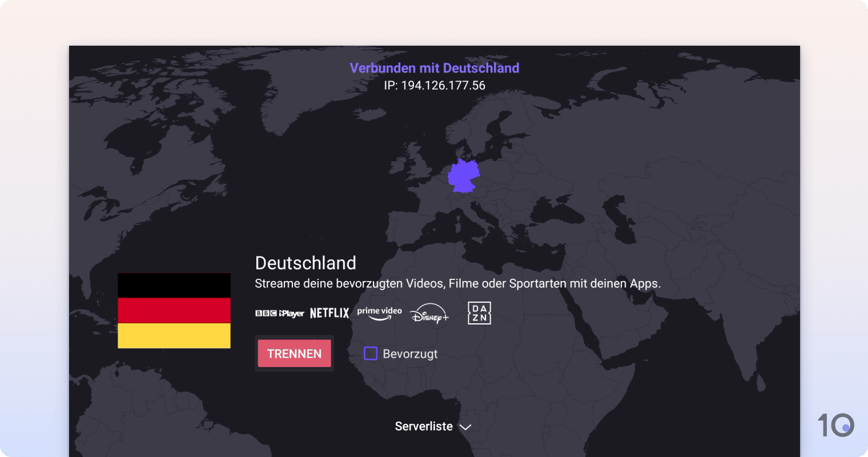Select the Deutschland country heading
The height and width of the screenshot is (457, 868).
[306, 263]
